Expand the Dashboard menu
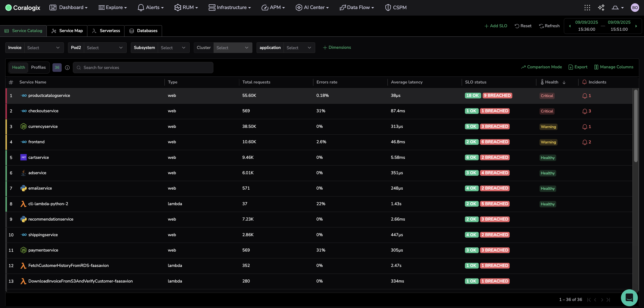Image resolution: width=644 pixels, height=308 pixels. click(x=68, y=7)
